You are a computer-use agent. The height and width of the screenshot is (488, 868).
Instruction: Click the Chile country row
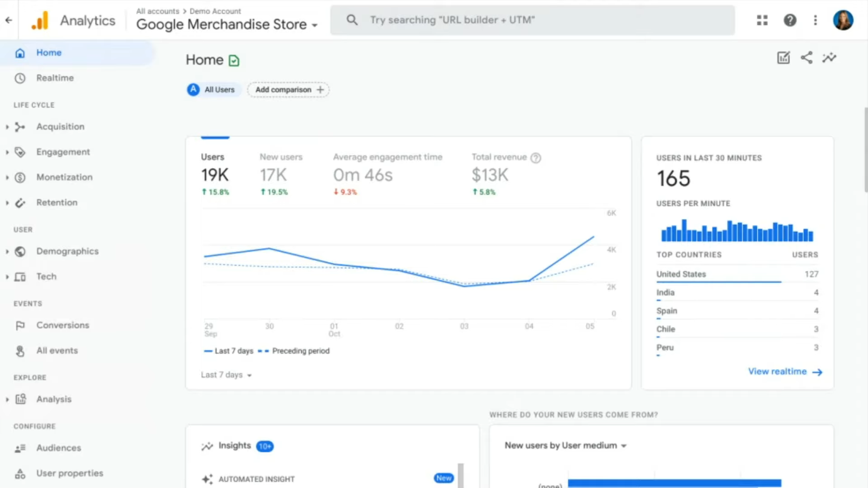tap(737, 330)
